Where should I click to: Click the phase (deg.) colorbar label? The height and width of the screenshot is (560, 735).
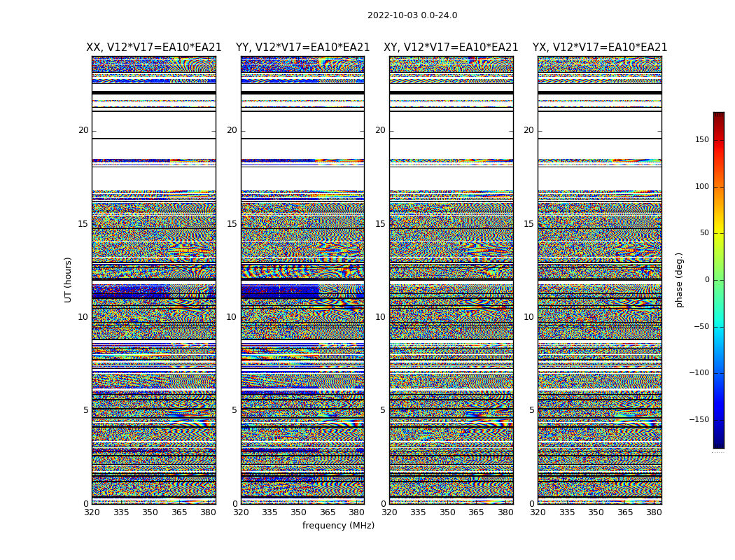point(679,280)
